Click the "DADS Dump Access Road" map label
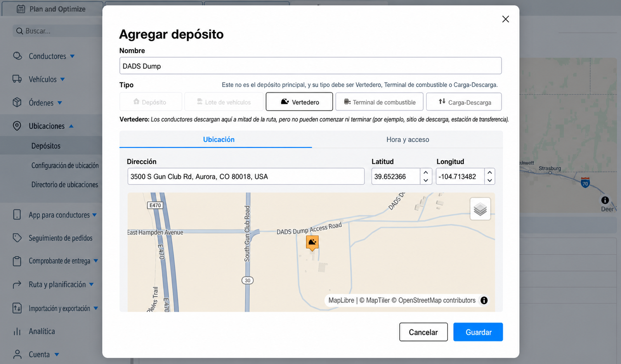 point(309,229)
